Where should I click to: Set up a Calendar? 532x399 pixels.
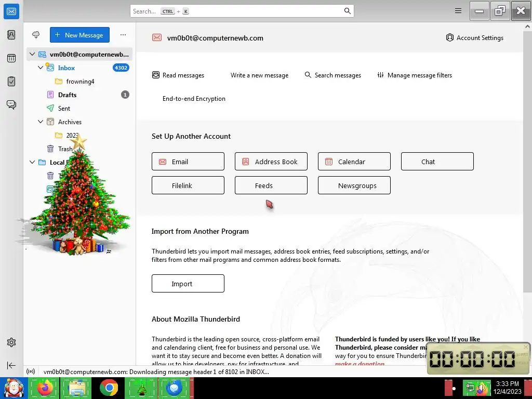pos(354,162)
